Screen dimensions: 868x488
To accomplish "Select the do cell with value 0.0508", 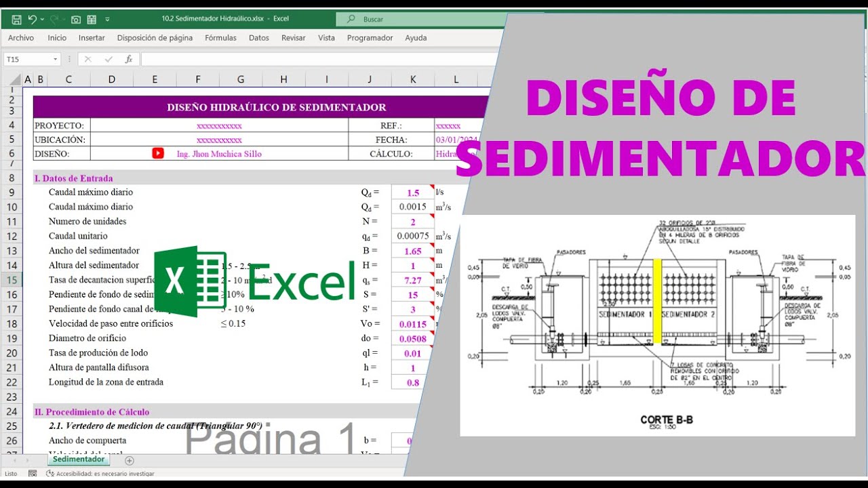I will 413,338.
